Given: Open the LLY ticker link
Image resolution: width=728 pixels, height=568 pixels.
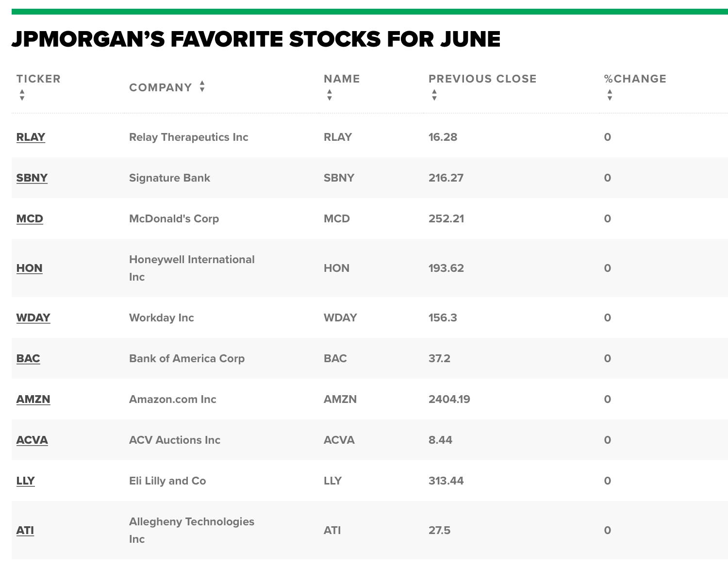Looking at the screenshot, I should [25, 481].
